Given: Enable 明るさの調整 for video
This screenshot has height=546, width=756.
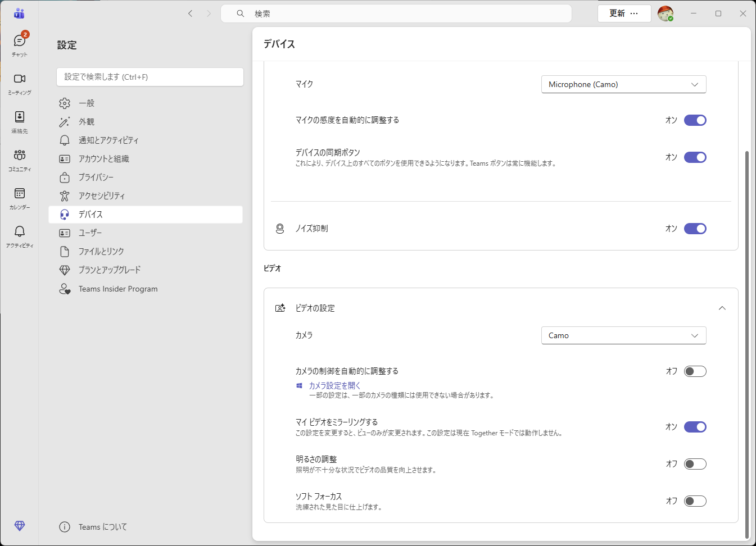Looking at the screenshot, I should [695, 463].
